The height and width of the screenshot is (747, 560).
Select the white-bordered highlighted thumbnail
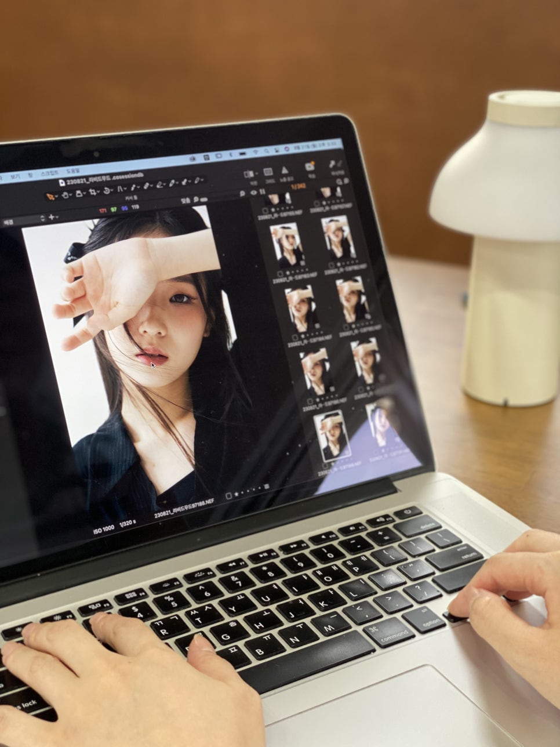pyautogui.click(x=332, y=435)
